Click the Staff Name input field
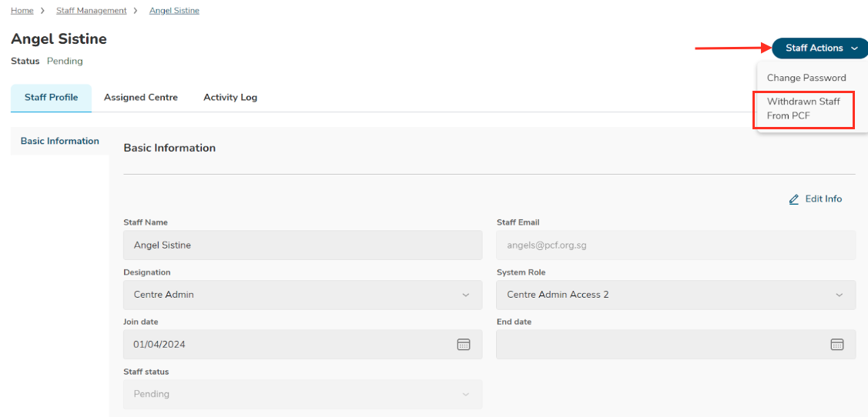The width and height of the screenshot is (868, 417). (x=303, y=245)
